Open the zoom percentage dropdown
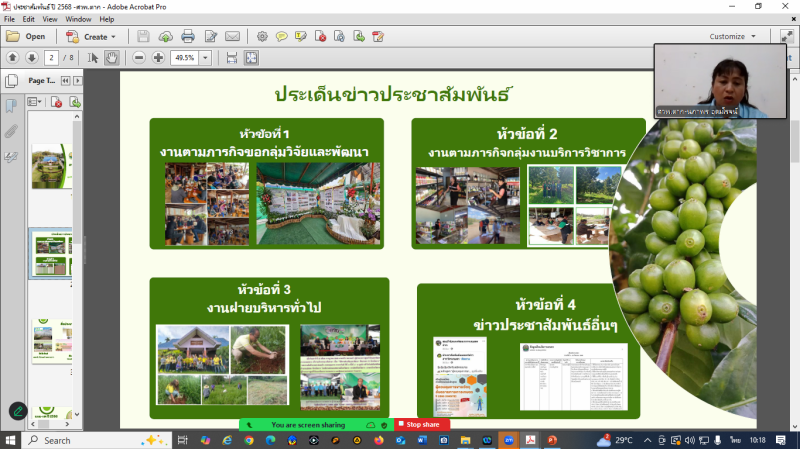Screen dimensions: 800x449 pos(206,57)
